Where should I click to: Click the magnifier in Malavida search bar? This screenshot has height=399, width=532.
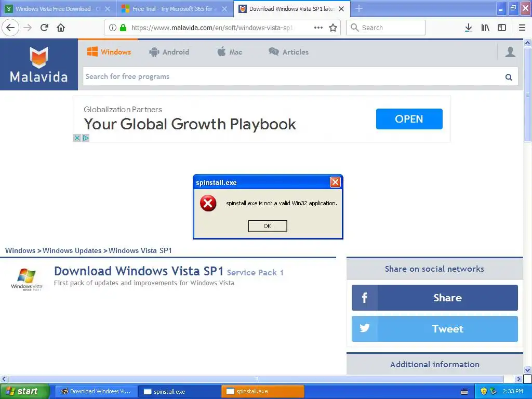click(x=509, y=77)
